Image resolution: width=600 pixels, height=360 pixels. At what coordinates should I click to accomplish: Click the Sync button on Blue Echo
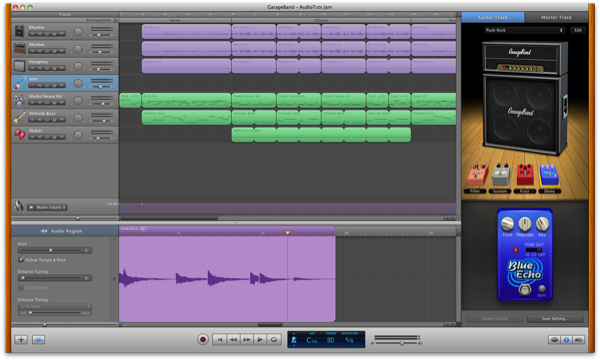541,289
